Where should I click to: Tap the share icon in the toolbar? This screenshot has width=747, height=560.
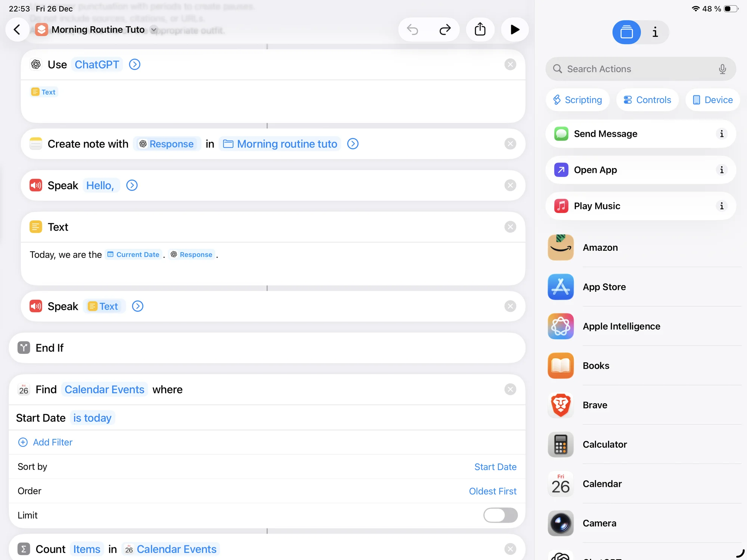480,30
